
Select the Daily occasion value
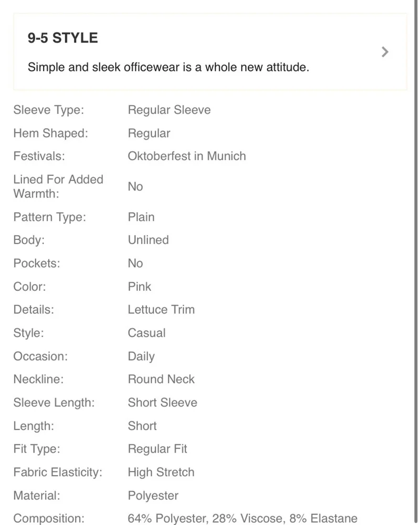141,356
